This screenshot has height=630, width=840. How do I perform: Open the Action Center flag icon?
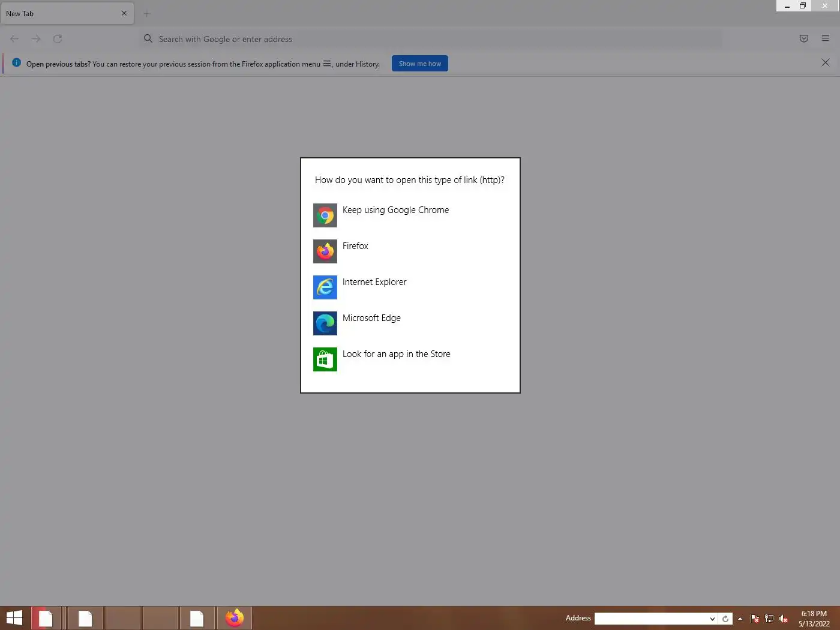coord(755,619)
